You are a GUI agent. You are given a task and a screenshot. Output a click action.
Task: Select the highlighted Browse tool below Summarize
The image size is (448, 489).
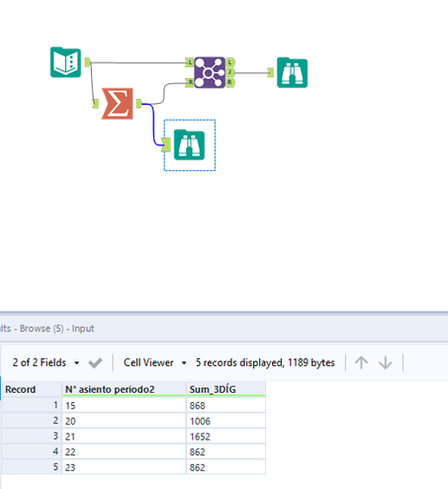[x=189, y=145]
